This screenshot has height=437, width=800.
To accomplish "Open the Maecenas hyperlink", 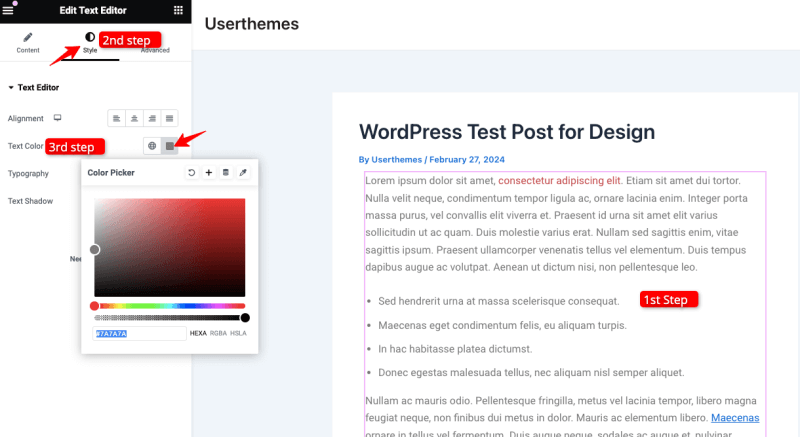I will click(735, 418).
